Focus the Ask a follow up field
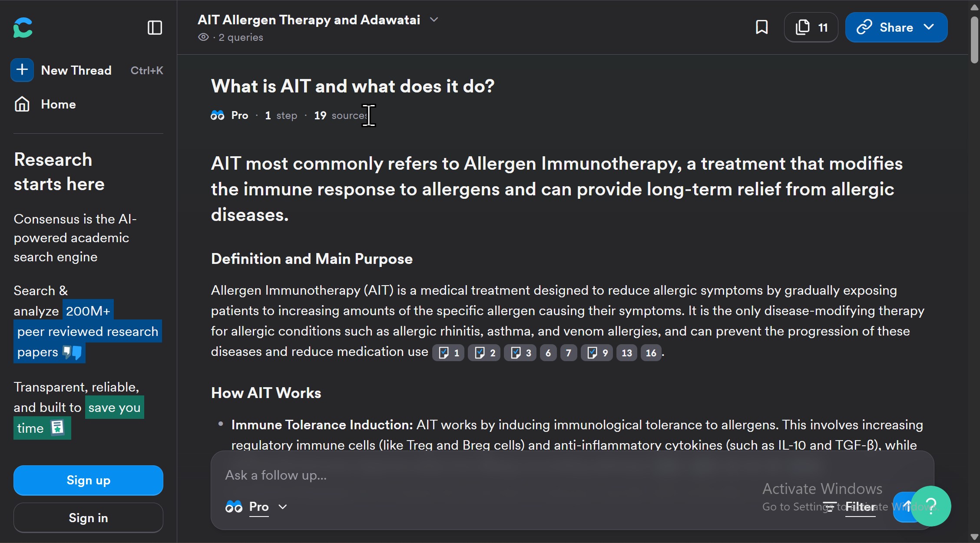This screenshot has height=543, width=980. click(478, 475)
